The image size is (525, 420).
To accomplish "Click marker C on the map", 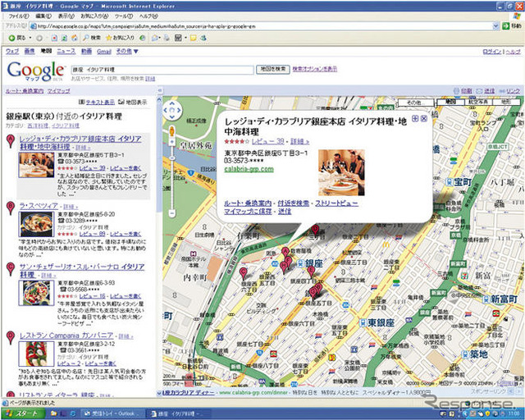I will point(244,273).
